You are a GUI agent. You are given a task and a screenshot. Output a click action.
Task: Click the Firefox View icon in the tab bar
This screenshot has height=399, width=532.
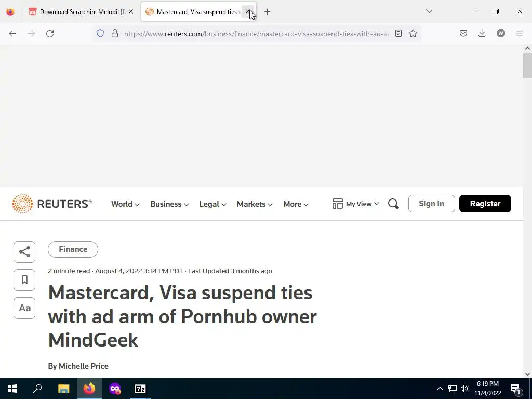10,12
